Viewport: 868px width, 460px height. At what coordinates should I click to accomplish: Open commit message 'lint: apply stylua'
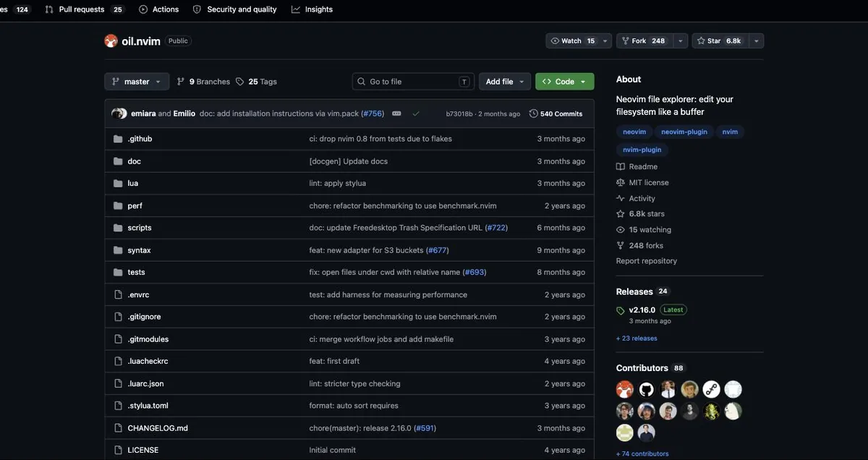[x=338, y=183]
